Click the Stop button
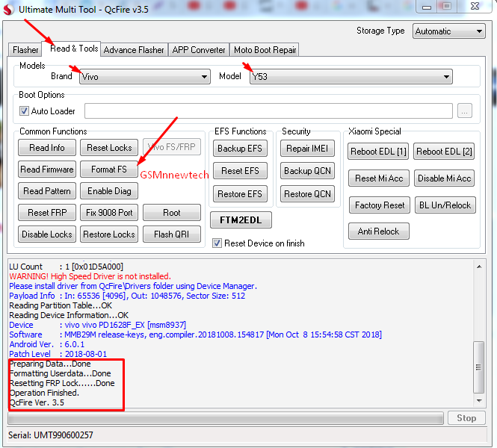Image resolution: width=497 pixels, height=448 pixels. [x=466, y=418]
